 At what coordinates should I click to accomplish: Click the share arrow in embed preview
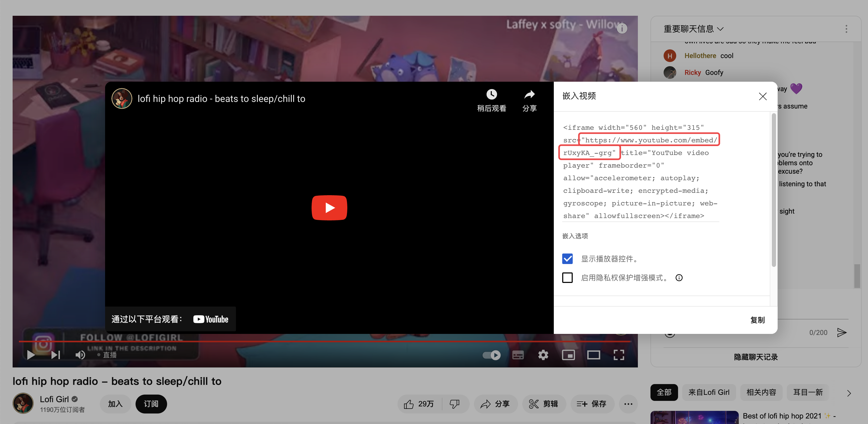click(529, 94)
